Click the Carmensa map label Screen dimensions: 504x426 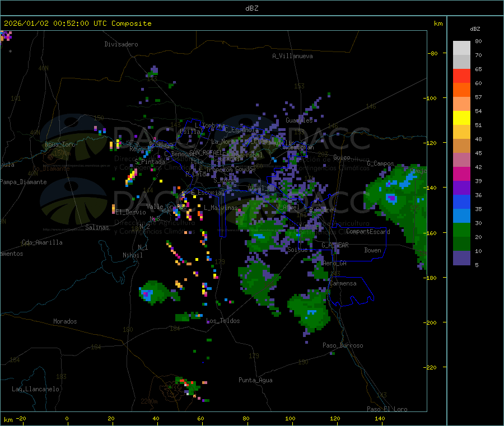pos(343,283)
